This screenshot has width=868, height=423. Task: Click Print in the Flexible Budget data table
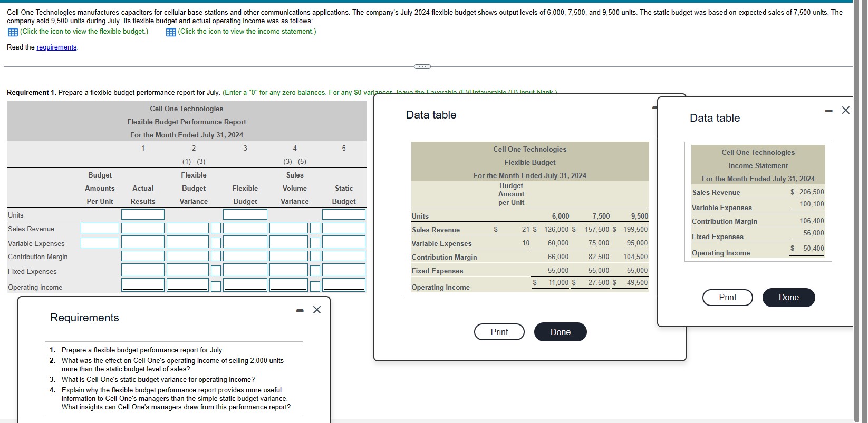pos(499,332)
